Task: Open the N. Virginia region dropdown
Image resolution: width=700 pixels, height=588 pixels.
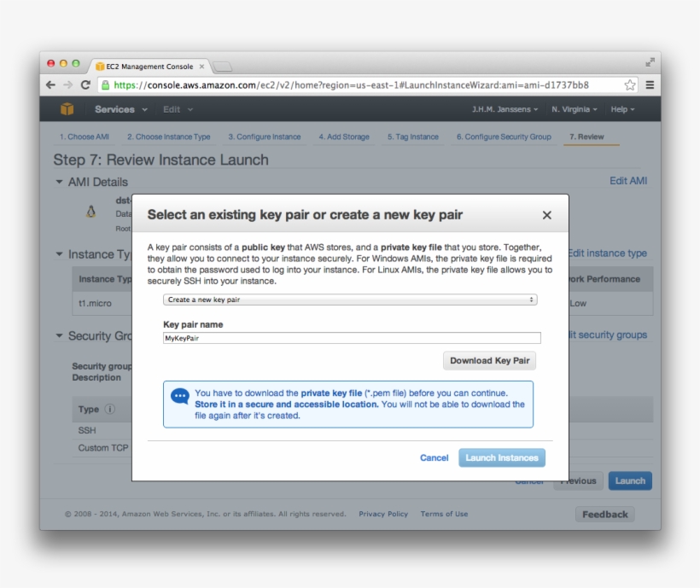Action: pos(575,109)
